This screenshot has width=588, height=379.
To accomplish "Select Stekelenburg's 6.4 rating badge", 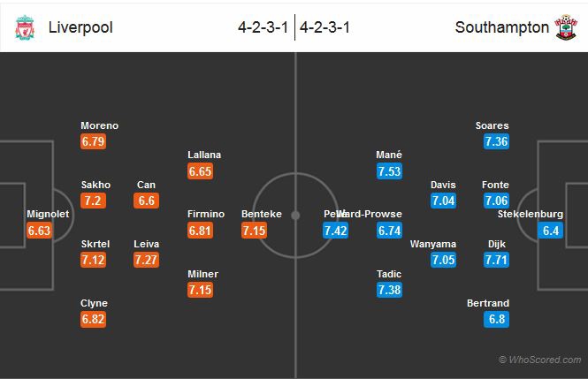I will tap(550, 231).
